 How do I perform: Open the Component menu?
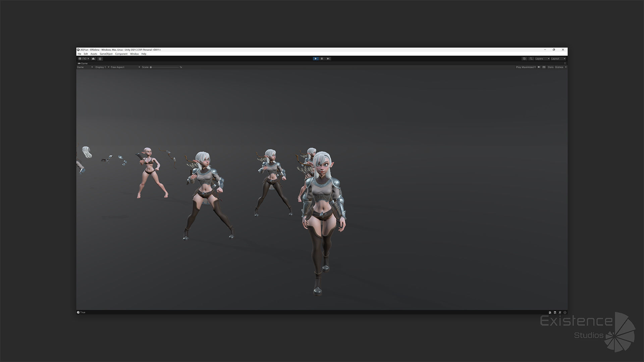[x=121, y=54]
